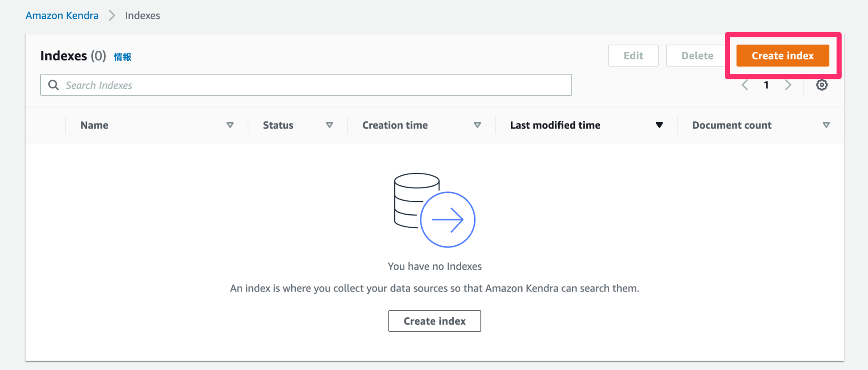Go to previous page chevron

pyautogui.click(x=745, y=84)
